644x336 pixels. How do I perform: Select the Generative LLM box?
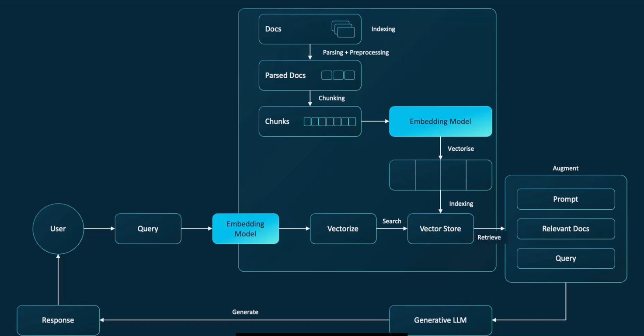point(440,320)
